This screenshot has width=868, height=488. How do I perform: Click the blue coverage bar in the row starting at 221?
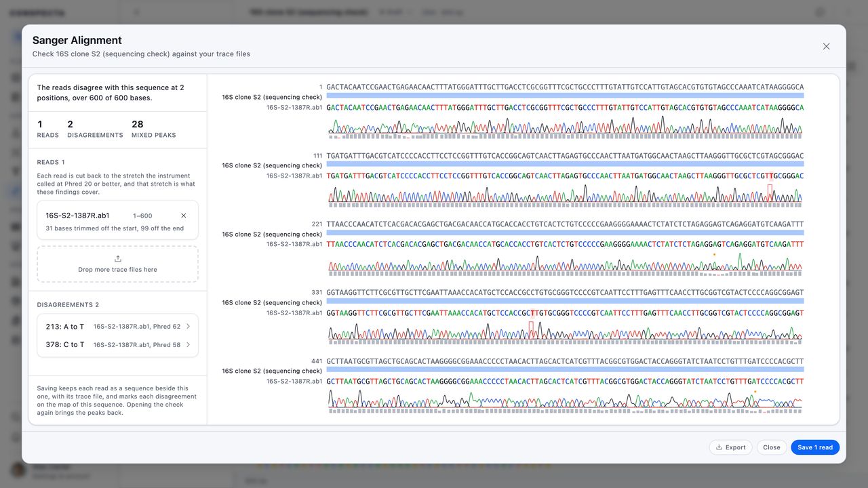tap(565, 234)
